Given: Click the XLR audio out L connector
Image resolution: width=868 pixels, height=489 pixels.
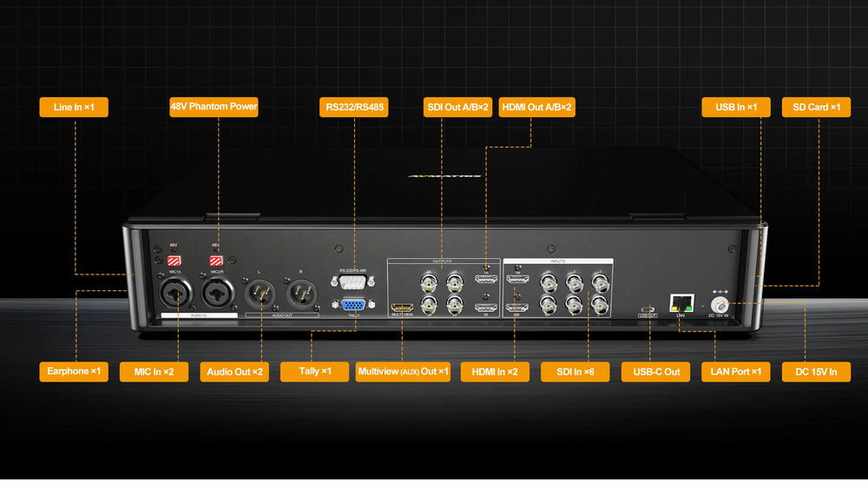Looking at the screenshot, I should pyautogui.click(x=260, y=292).
